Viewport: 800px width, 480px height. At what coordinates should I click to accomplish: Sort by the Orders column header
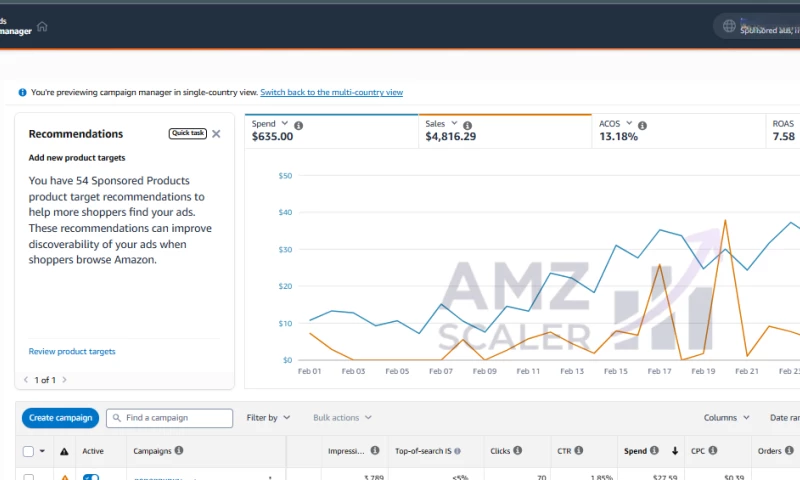769,451
